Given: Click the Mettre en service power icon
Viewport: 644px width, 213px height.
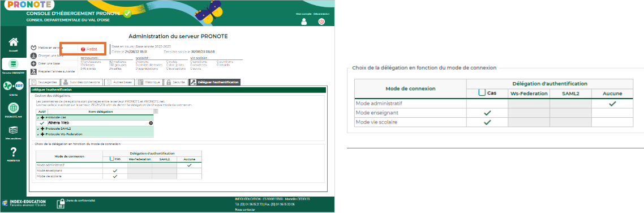Looking at the screenshot, I should coord(34,48).
